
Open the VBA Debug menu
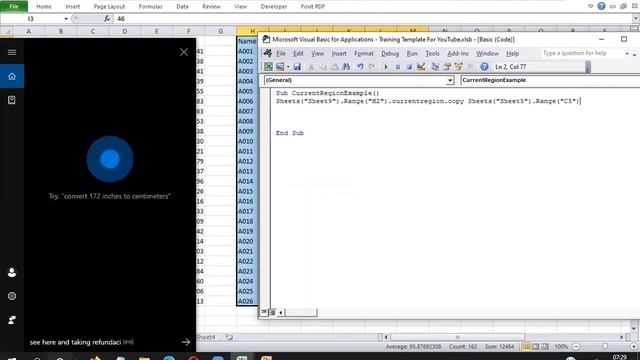390,53
